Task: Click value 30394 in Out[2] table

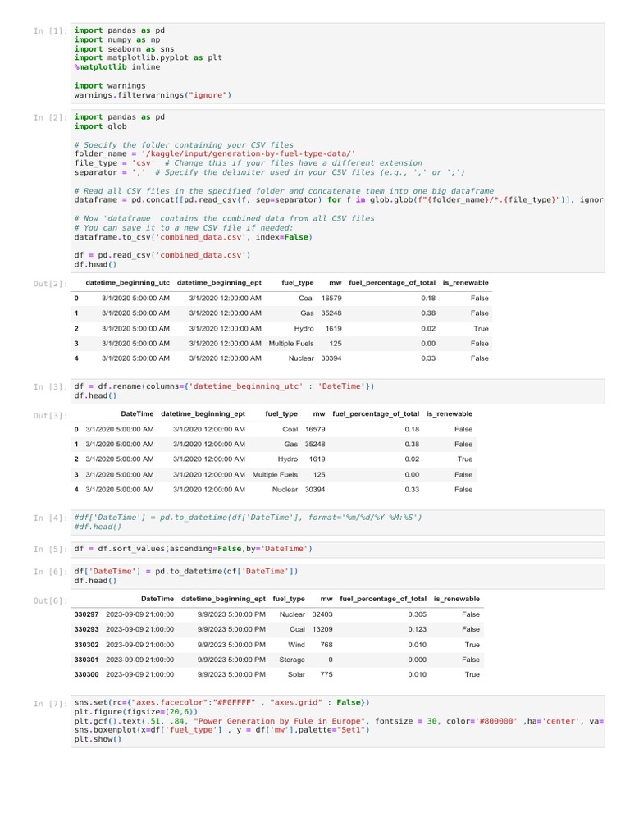Action: 331,358
